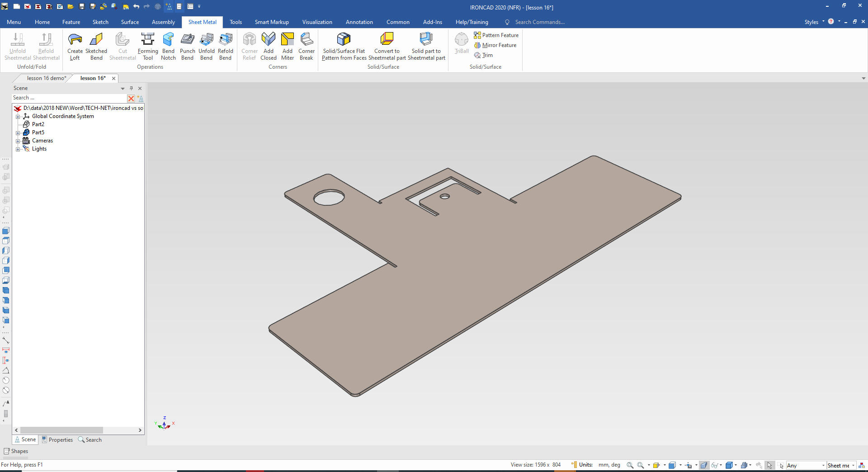Click the Search Commands box
Viewport: 868px width, 472px height.
point(539,22)
